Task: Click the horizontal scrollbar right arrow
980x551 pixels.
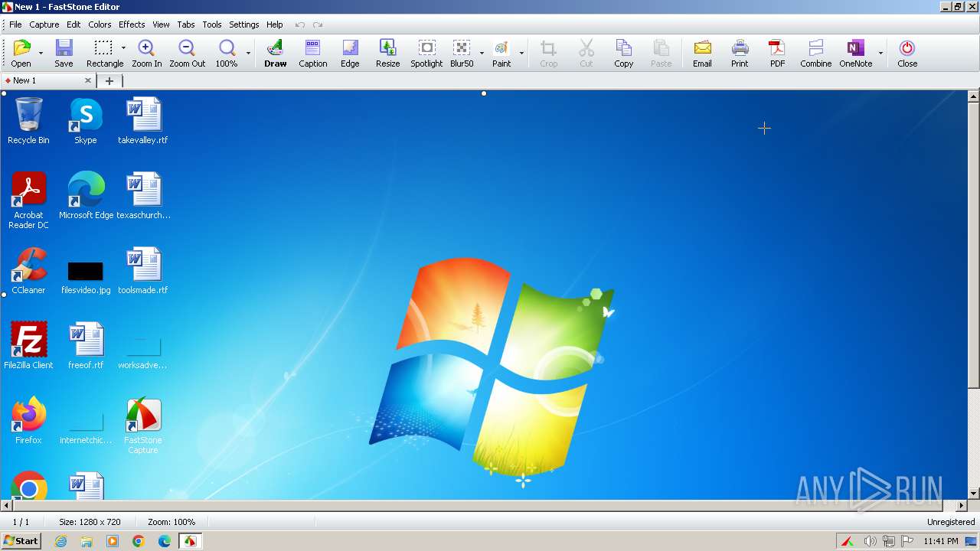Action: point(962,506)
